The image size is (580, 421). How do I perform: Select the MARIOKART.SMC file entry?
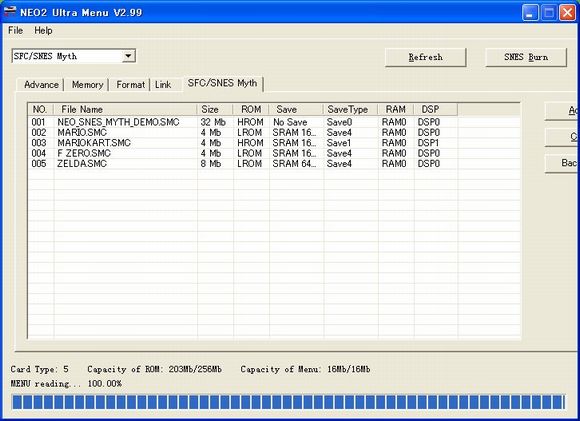tap(94, 143)
